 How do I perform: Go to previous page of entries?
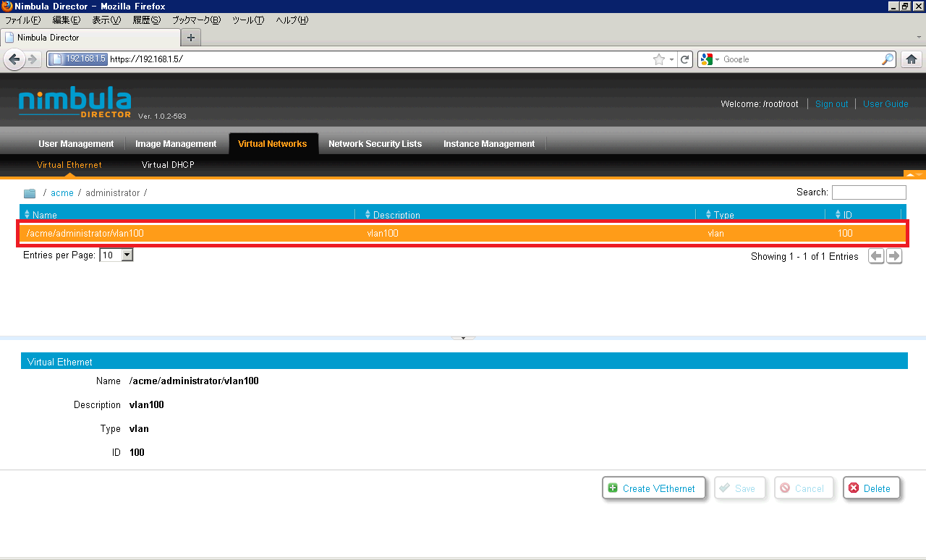pyautogui.click(x=876, y=256)
